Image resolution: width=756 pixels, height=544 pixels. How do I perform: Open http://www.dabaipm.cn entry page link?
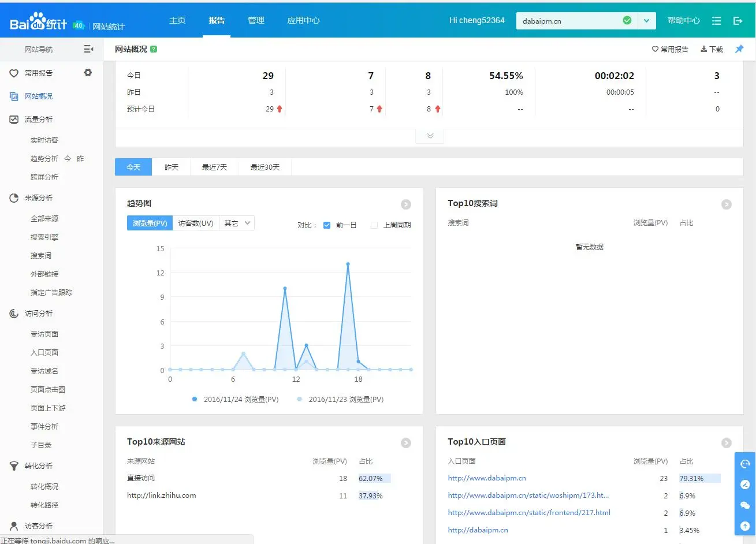(487, 478)
